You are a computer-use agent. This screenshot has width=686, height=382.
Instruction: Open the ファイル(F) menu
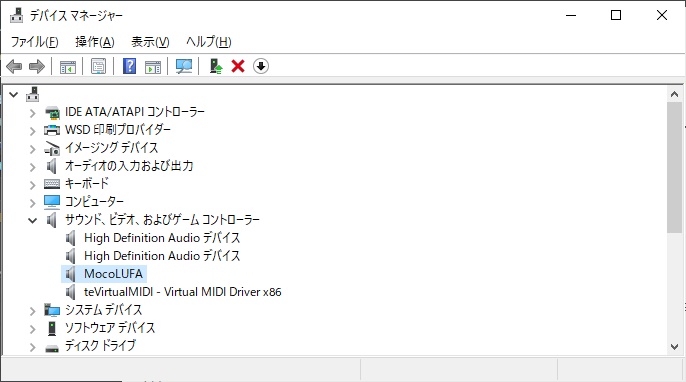click(x=35, y=42)
